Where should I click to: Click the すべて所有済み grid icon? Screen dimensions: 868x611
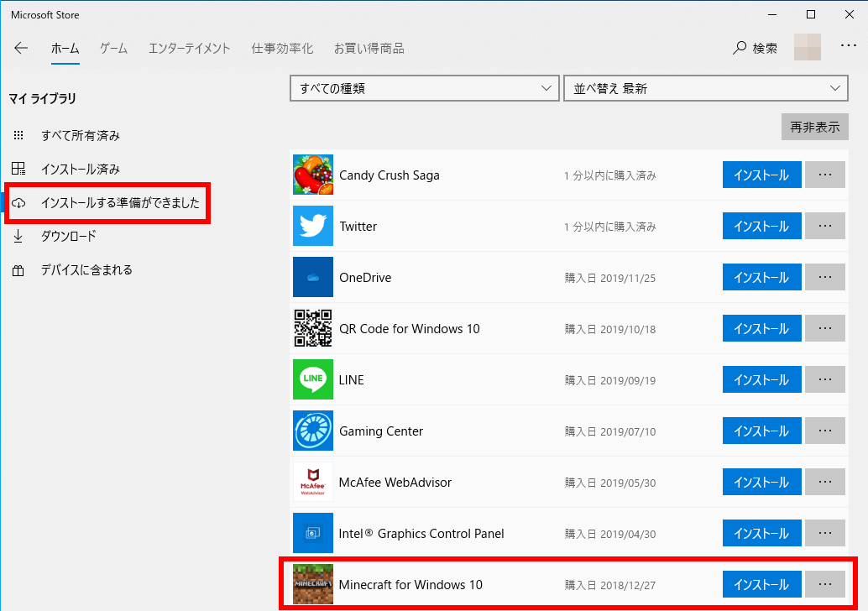[x=18, y=136]
